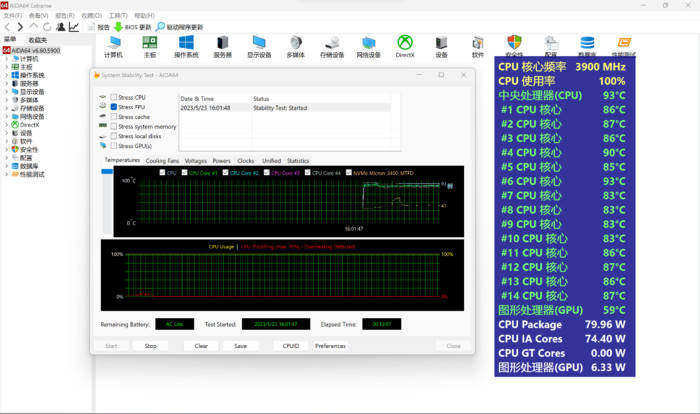Open the 主板 (Motherboard) category icon
Screen dimensions: 700x414
tap(149, 43)
